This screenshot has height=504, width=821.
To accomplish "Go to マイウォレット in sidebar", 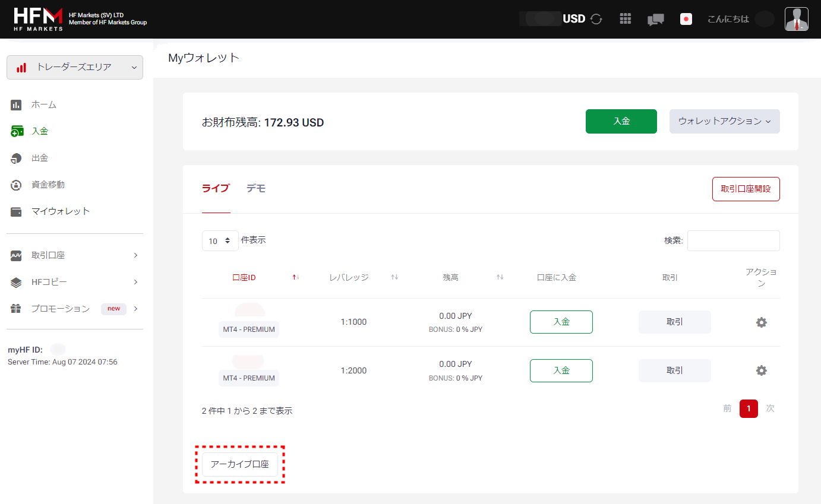I will coord(61,211).
